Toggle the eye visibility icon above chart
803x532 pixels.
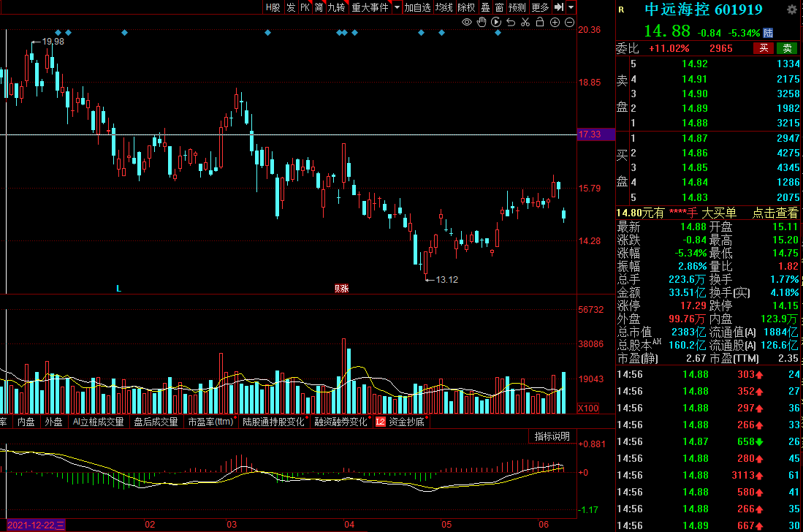pos(467,23)
